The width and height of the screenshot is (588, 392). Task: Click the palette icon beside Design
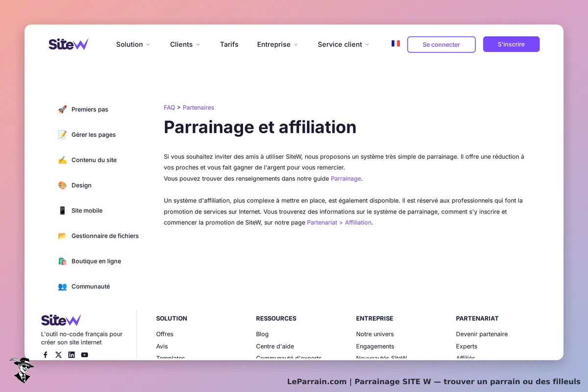62,185
